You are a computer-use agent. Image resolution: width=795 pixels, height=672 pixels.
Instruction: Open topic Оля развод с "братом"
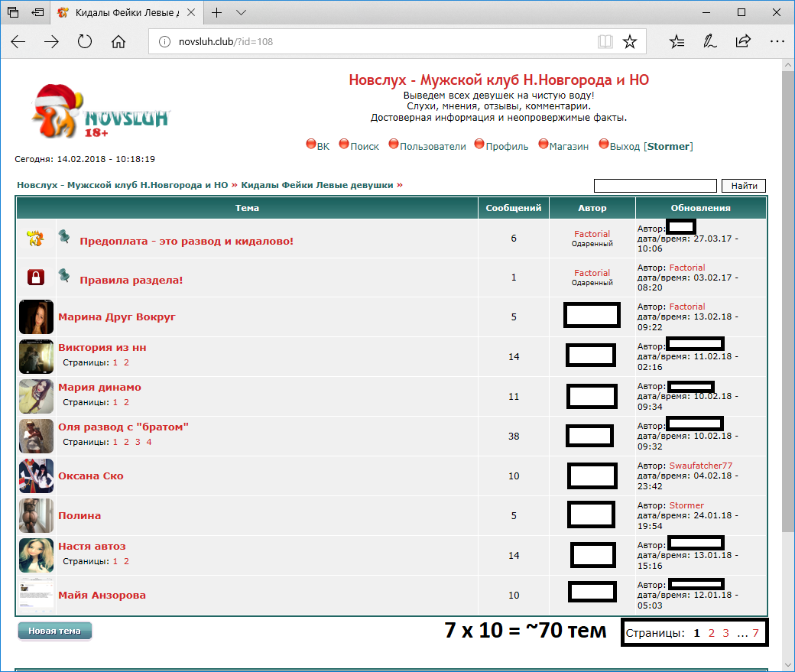[123, 427]
